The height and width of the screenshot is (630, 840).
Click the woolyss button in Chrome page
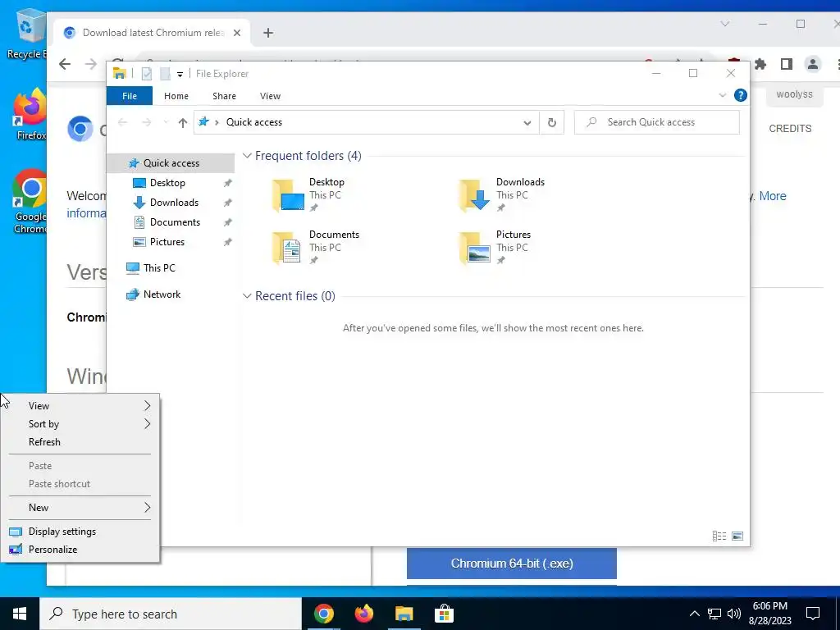(794, 95)
